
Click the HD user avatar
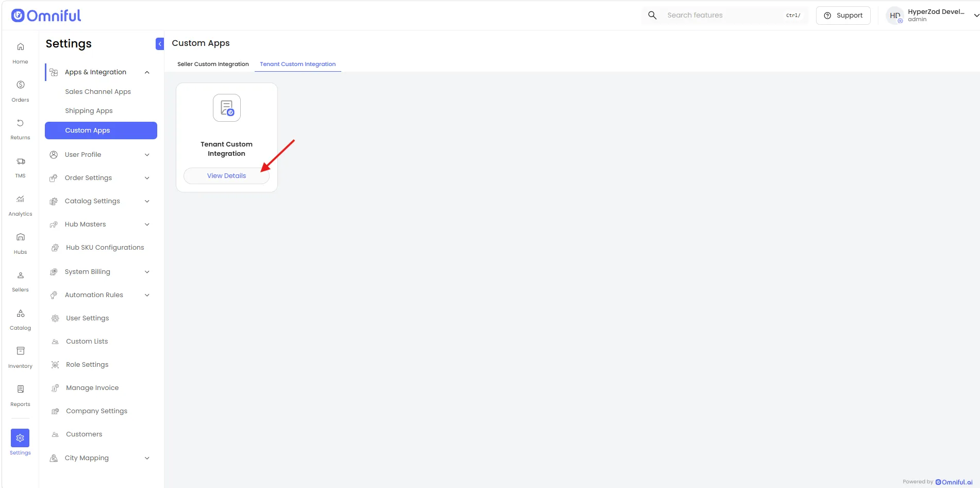click(x=895, y=15)
